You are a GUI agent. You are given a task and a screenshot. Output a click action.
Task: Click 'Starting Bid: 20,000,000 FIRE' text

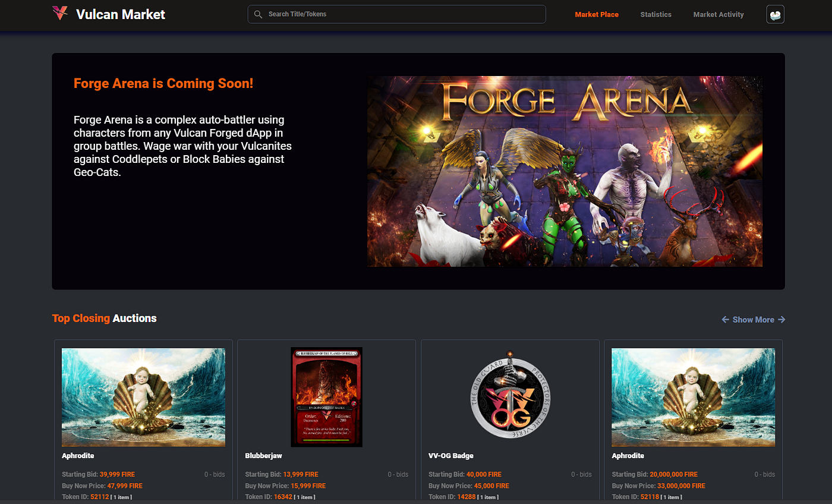click(655, 474)
